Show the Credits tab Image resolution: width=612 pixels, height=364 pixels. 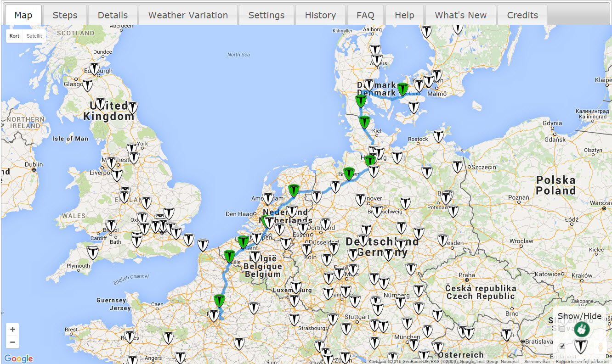522,15
